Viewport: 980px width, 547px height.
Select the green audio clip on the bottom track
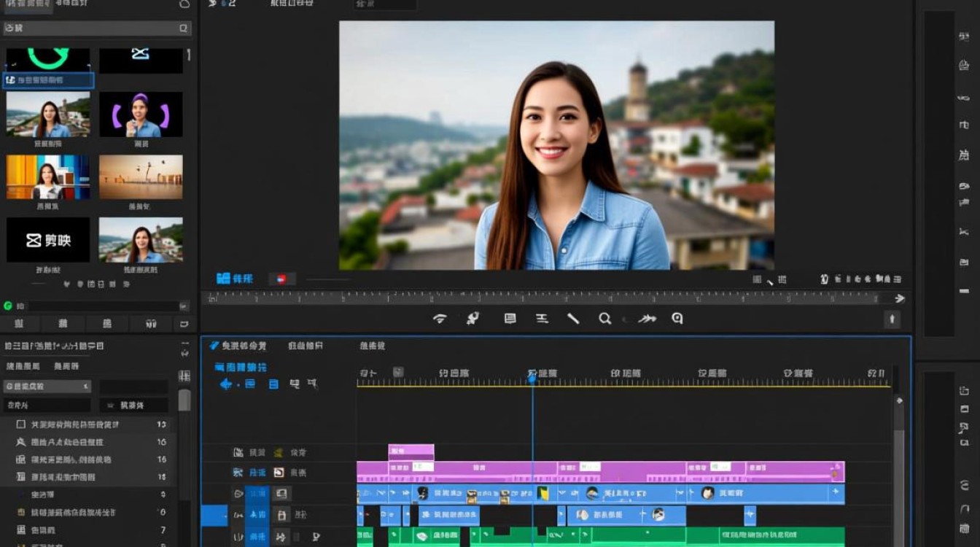(x=600, y=537)
